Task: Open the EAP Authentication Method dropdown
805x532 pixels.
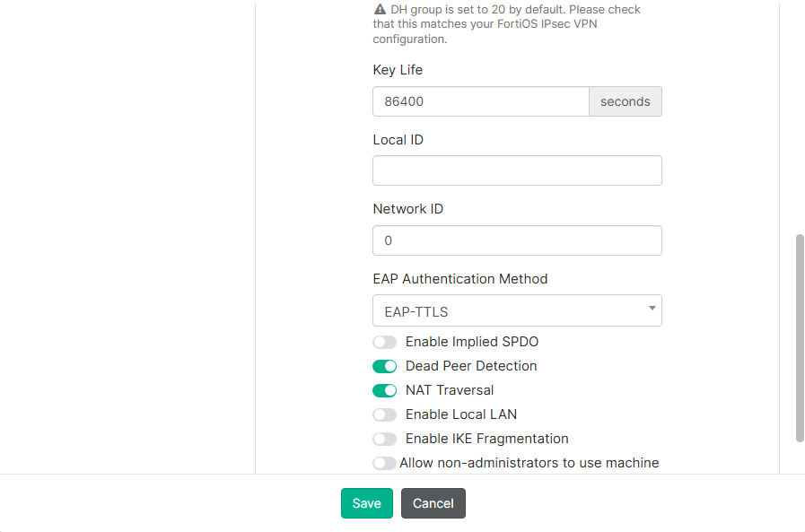Action: pos(517,310)
